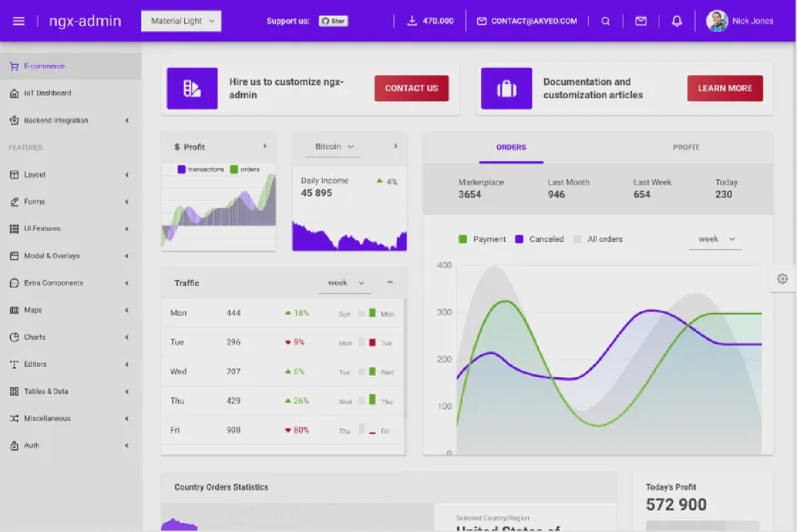Click the Today's Profit 572 900 value
Viewport: 797px width, 532px height.
[x=676, y=504]
